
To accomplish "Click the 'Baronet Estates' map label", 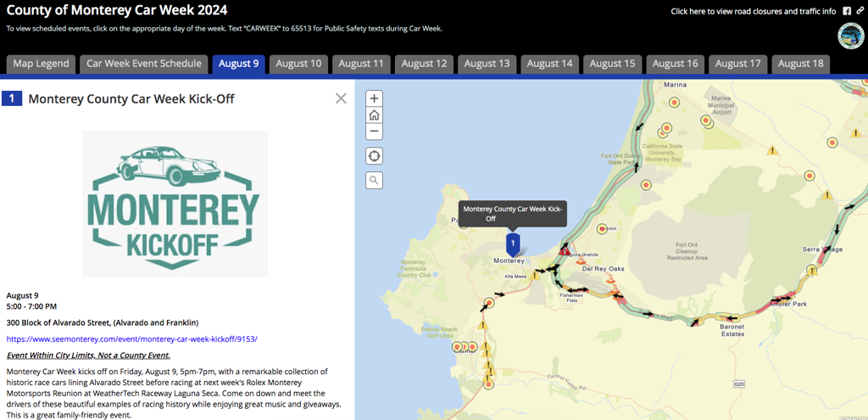I will 732,331.
